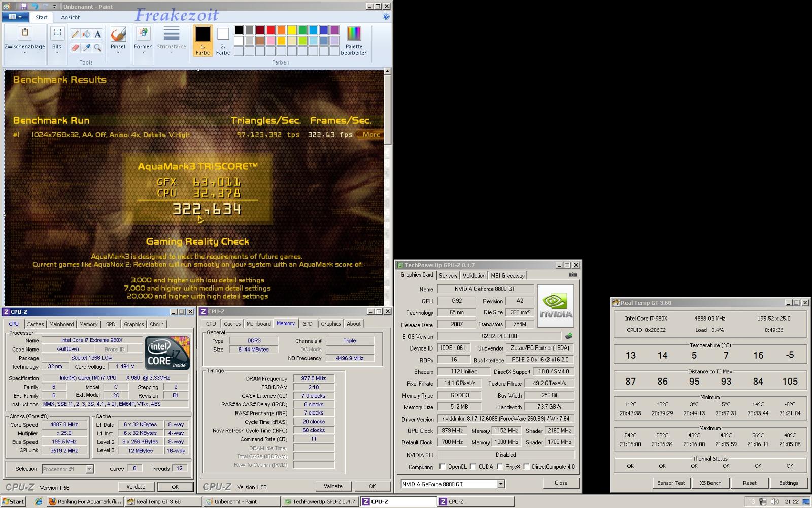
Task: Click the Bild selection rectangle icon
Action: [57, 33]
